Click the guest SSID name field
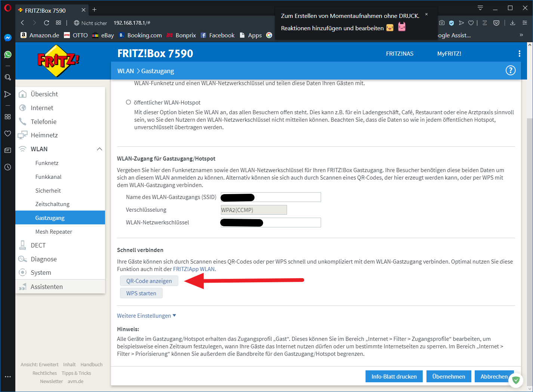533x392 pixels. (x=271, y=197)
